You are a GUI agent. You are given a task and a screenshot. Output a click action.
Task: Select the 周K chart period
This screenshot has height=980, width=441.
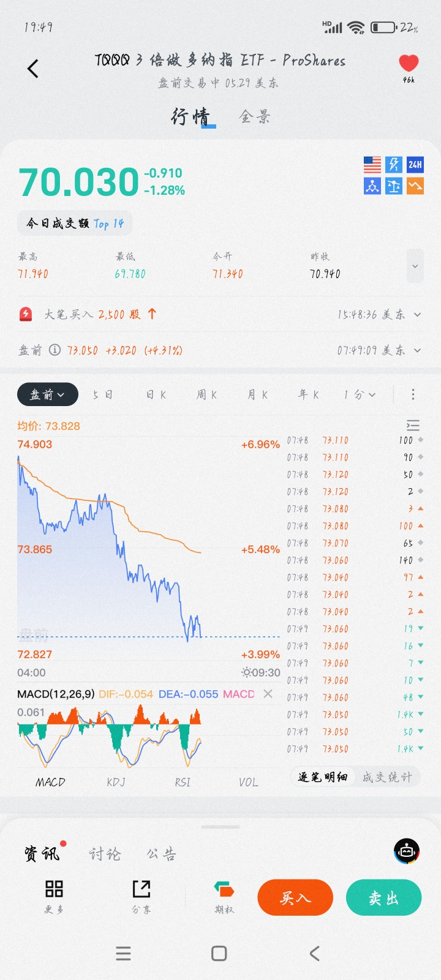(207, 394)
